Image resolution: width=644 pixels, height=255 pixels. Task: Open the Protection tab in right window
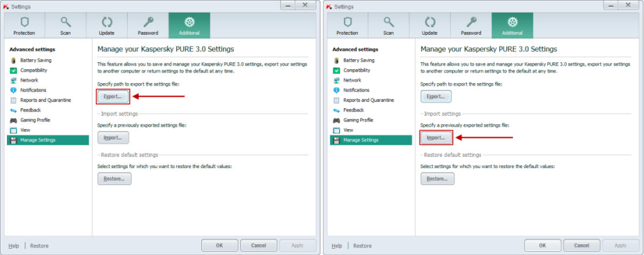pyautogui.click(x=347, y=25)
